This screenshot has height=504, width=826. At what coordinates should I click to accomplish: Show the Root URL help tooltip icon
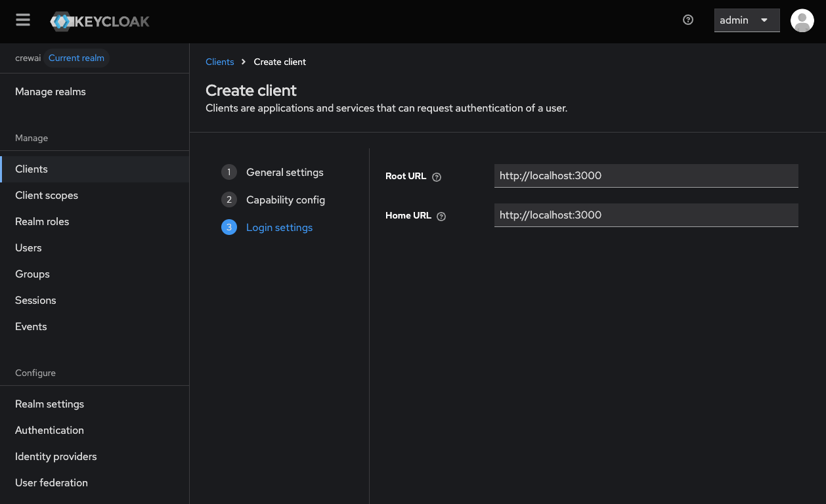click(436, 176)
